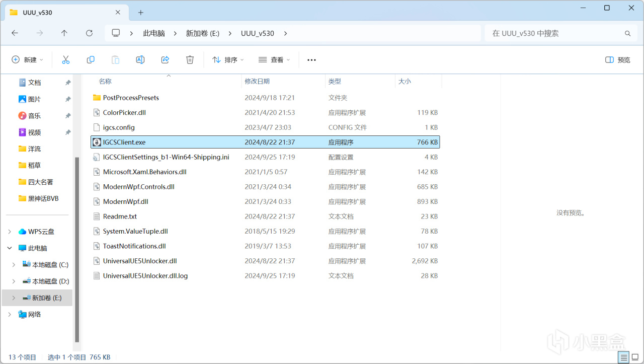Screen dimensions: 644x364
Task: Select the 洋流 folder in sidebar
Action: point(34,149)
